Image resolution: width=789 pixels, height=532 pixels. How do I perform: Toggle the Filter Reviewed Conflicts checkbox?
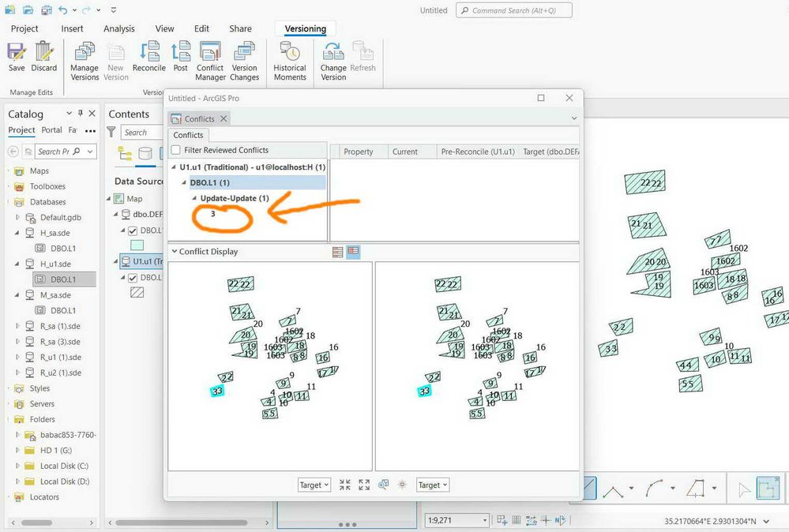tap(175, 150)
